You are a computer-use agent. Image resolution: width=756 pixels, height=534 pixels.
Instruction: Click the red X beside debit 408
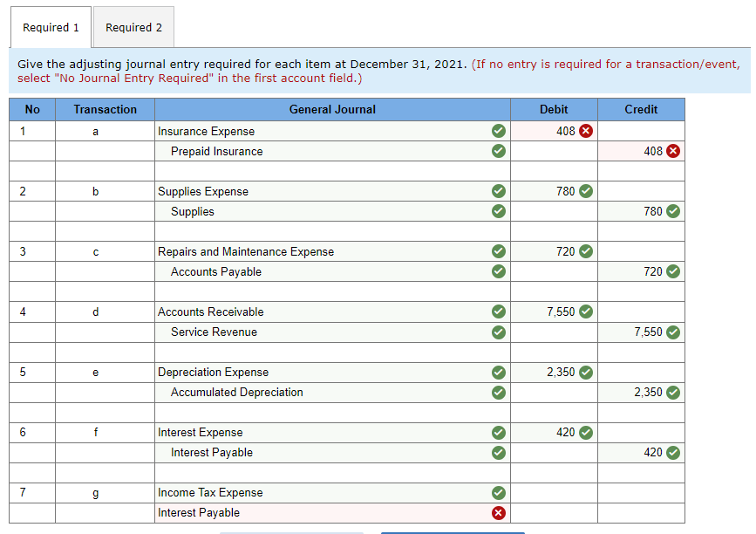[x=586, y=131]
